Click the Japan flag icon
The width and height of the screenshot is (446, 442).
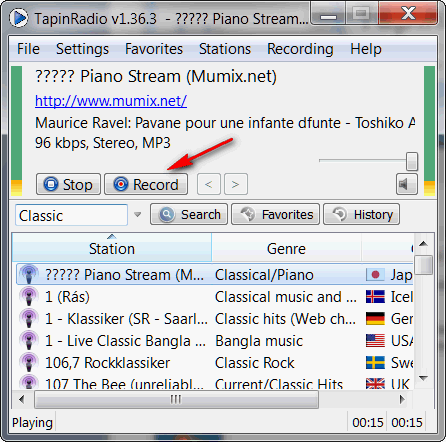[x=375, y=275]
